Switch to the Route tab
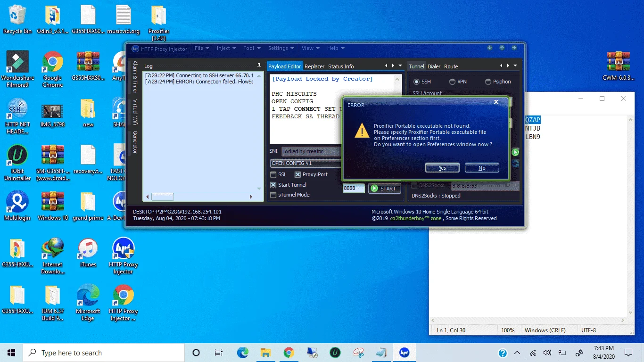This screenshot has width=644, height=362. [451, 66]
